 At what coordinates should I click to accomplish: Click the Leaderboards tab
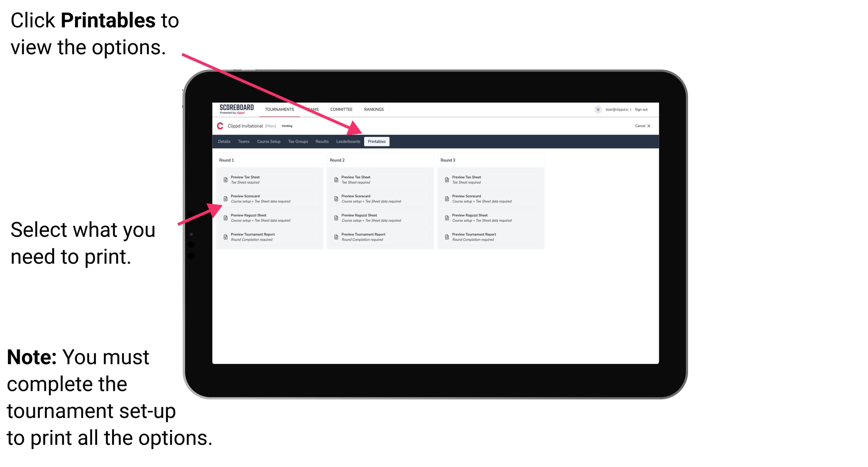tap(348, 142)
